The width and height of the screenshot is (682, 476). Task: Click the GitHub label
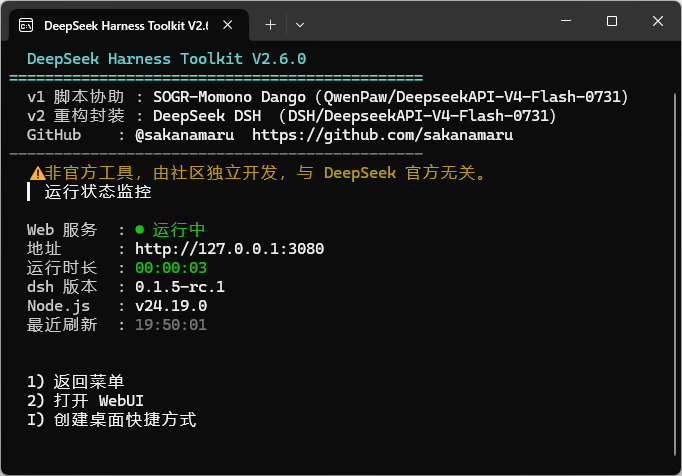coord(54,135)
